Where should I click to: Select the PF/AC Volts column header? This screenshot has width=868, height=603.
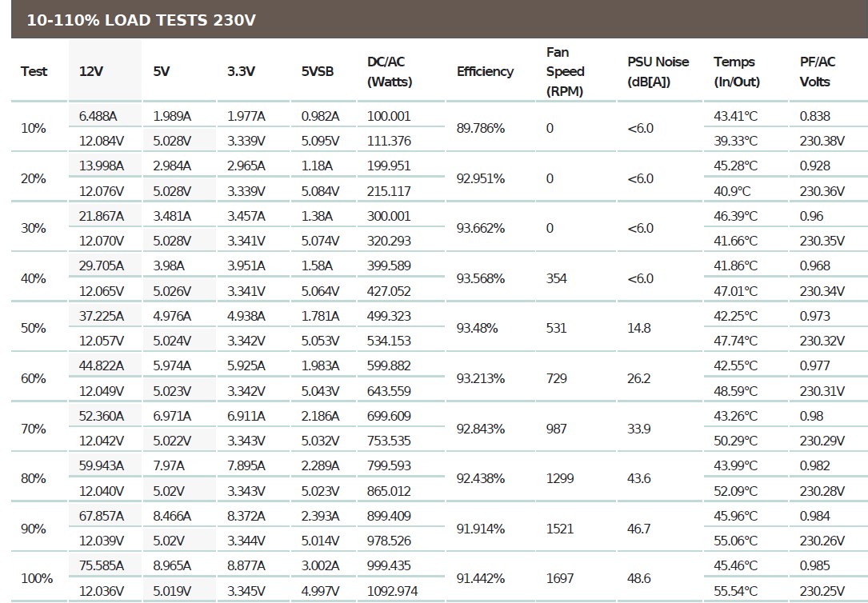point(818,71)
